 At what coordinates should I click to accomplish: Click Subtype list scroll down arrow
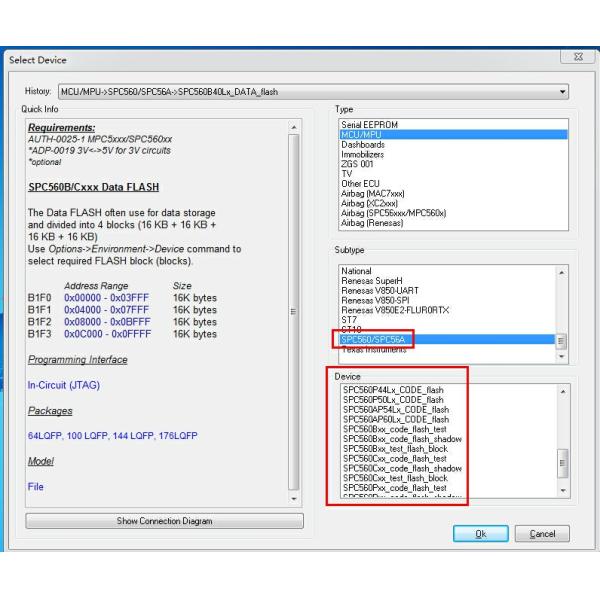[561, 356]
